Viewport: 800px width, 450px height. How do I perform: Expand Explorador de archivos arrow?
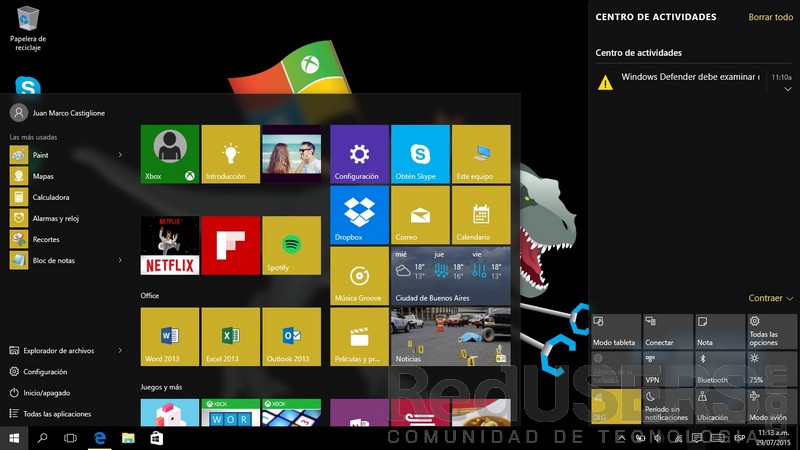point(120,351)
